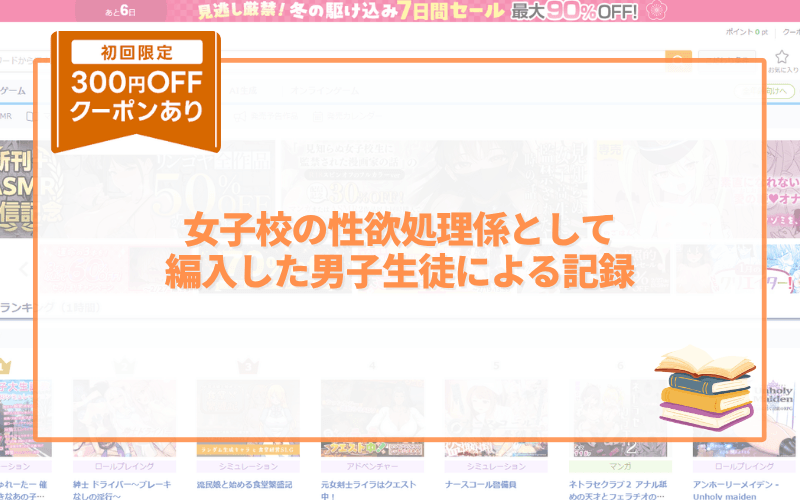
Task: Open the アンホーリーメイデン - Unholy maiden title
Action: pyautogui.click(x=736, y=490)
